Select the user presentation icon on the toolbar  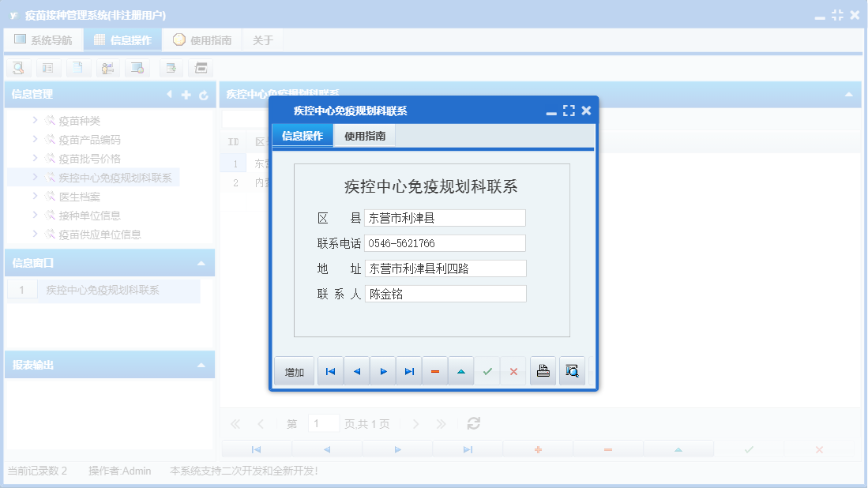107,68
